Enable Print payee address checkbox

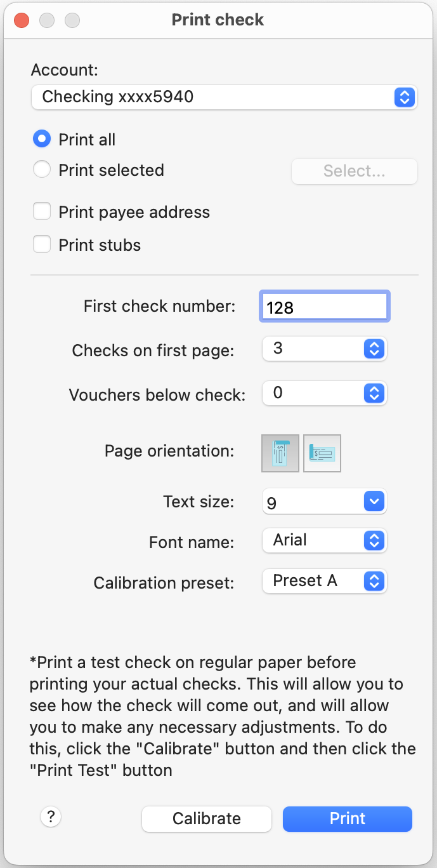42,211
